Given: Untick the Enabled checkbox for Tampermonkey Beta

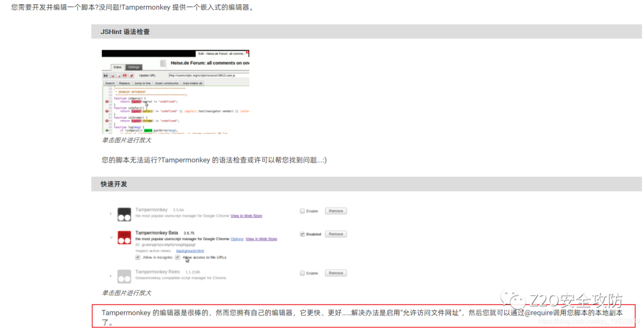Looking at the screenshot, I should [302, 234].
